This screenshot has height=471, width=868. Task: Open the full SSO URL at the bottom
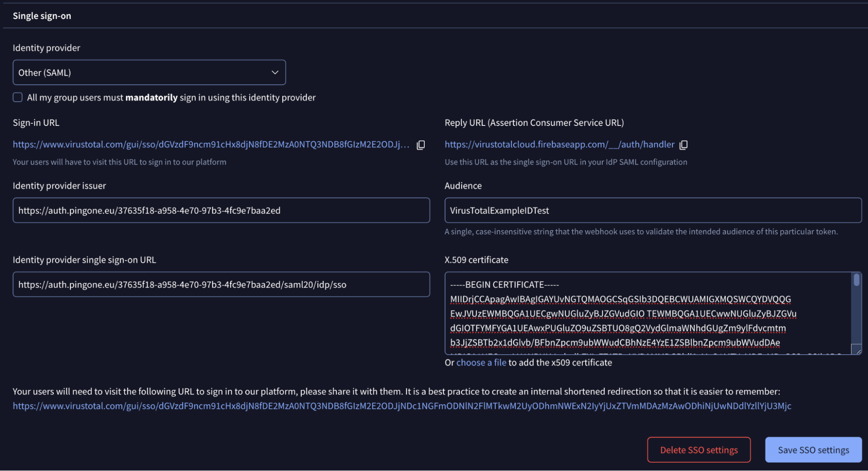coord(402,406)
